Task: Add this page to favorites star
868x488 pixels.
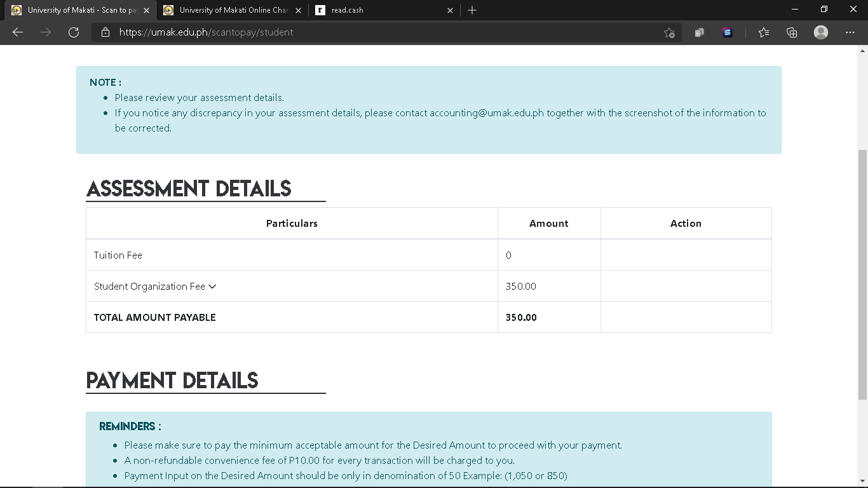Action: click(x=669, y=32)
